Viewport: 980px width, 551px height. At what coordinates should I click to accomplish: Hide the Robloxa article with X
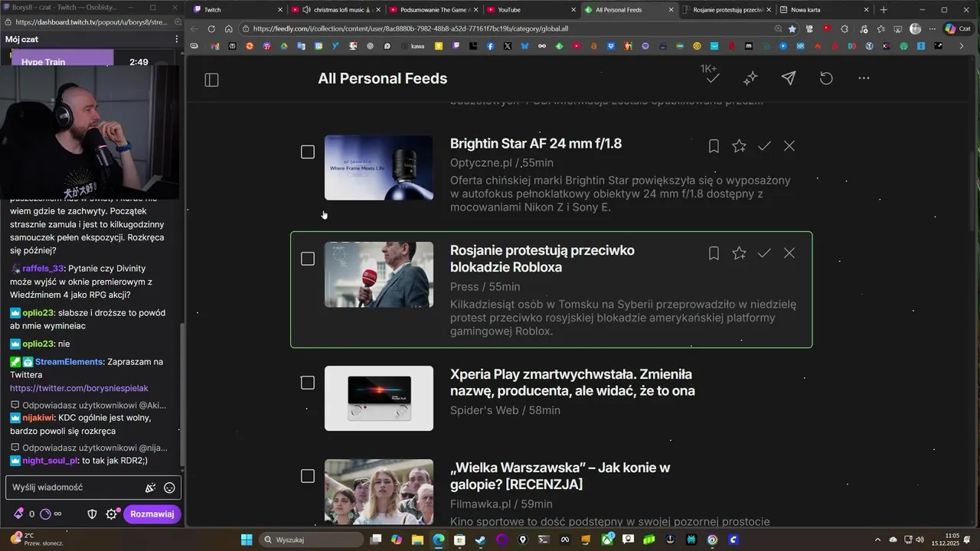click(x=789, y=253)
